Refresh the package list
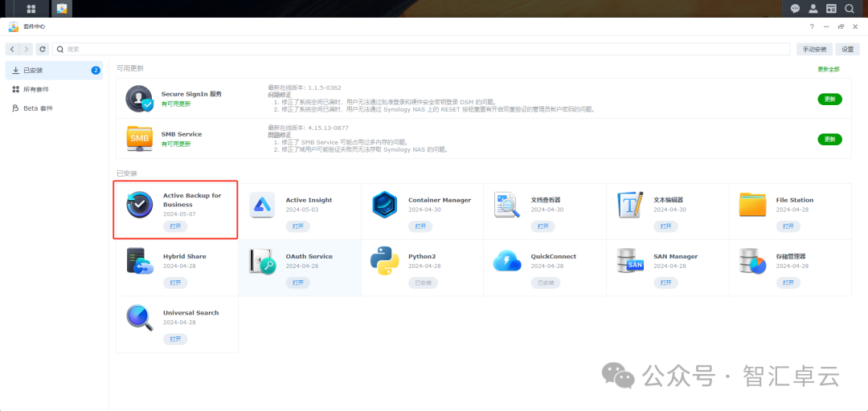The height and width of the screenshot is (411, 868). click(x=43, y=49)
